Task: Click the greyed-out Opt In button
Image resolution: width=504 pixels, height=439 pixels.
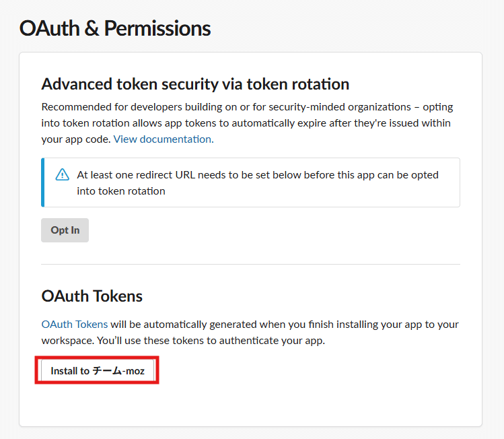Action: [x=65, y=230]
